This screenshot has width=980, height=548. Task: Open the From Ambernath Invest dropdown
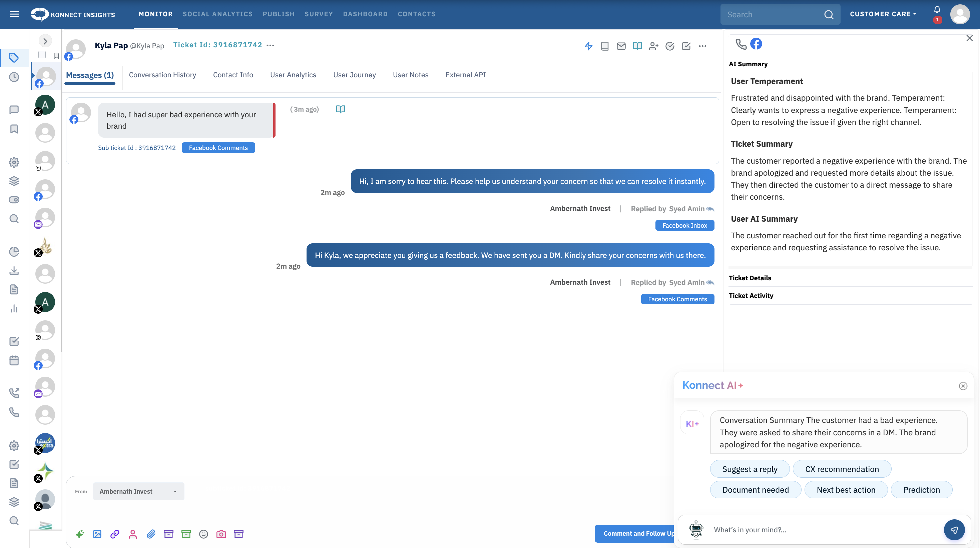pos(138,491)
